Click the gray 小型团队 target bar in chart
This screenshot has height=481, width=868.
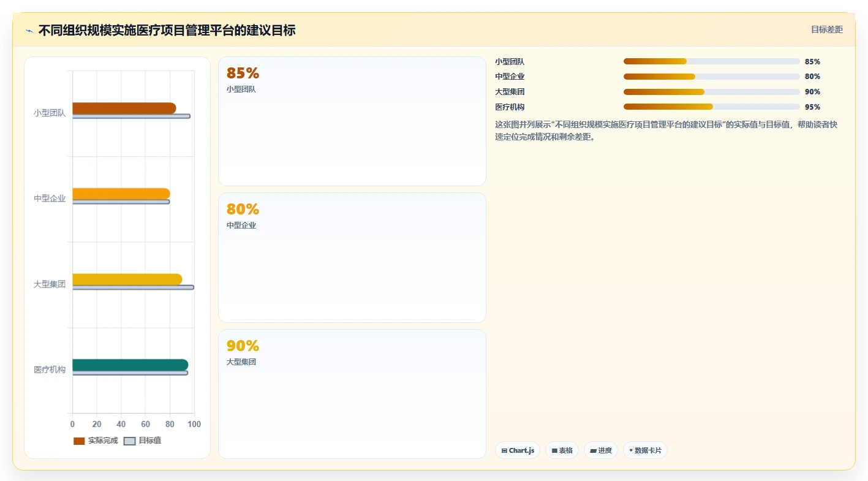(131, 116)
